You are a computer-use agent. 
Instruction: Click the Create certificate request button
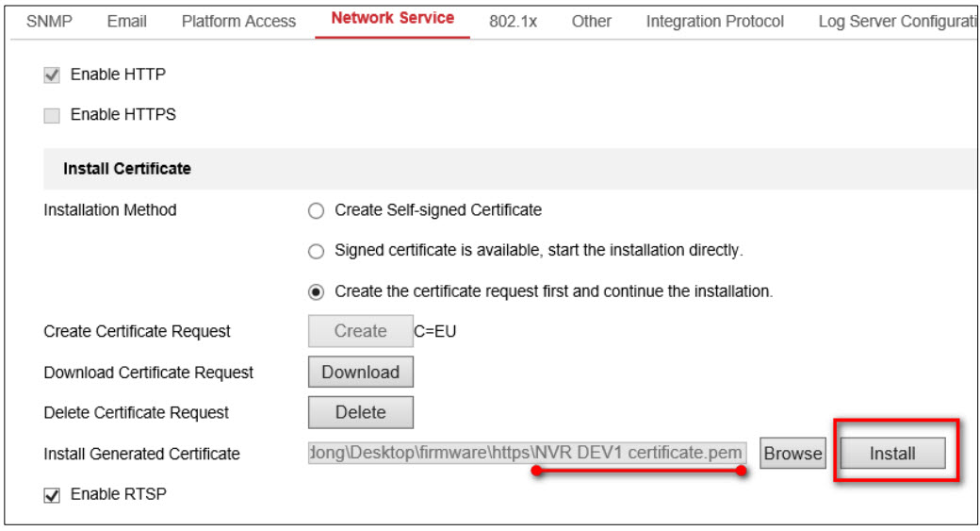click(360, 331)
